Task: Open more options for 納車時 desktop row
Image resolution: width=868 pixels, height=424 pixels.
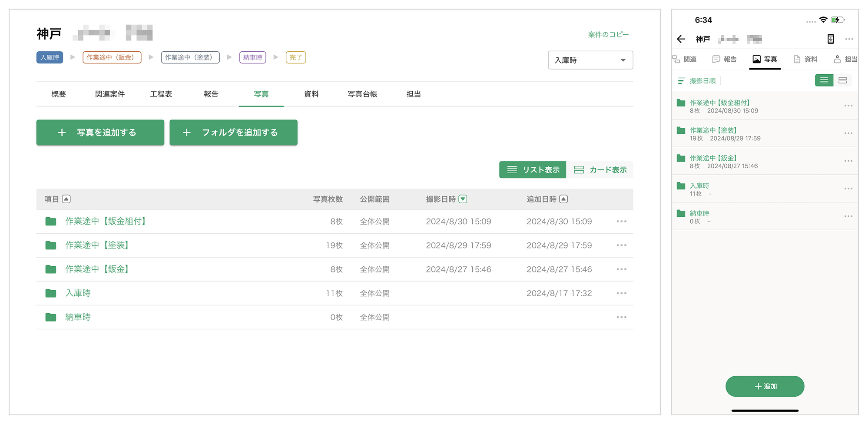Action: [621, 317]
